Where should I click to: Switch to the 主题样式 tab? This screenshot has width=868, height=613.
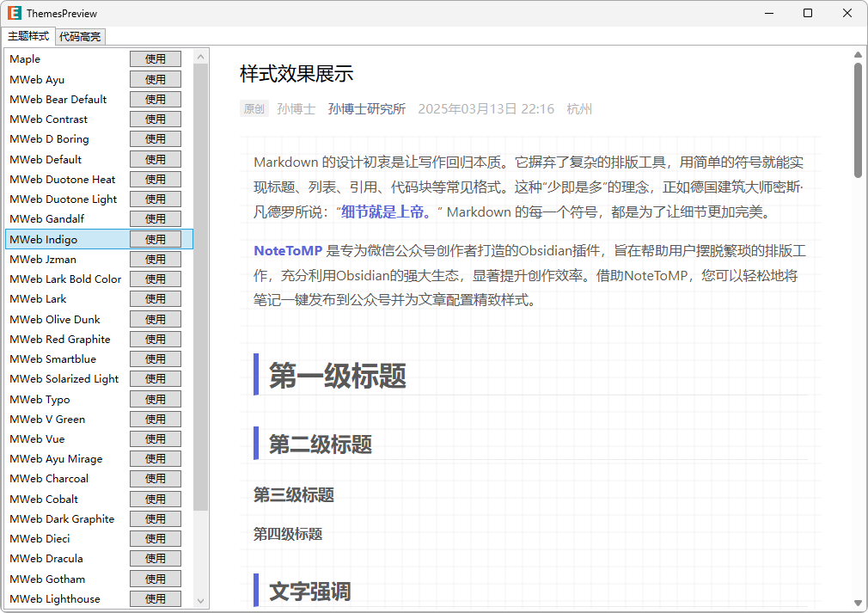click(x=28, y=36)
